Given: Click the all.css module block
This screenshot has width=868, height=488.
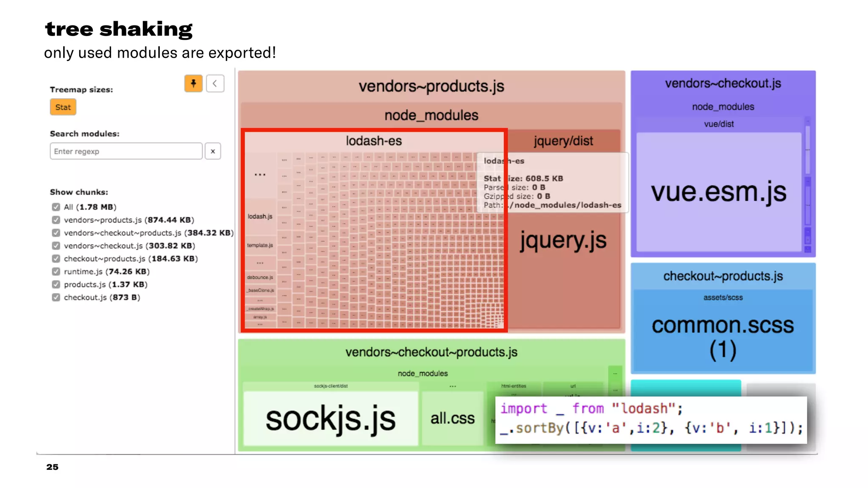Looking at the screenshot, I should (x=452, y=419).
